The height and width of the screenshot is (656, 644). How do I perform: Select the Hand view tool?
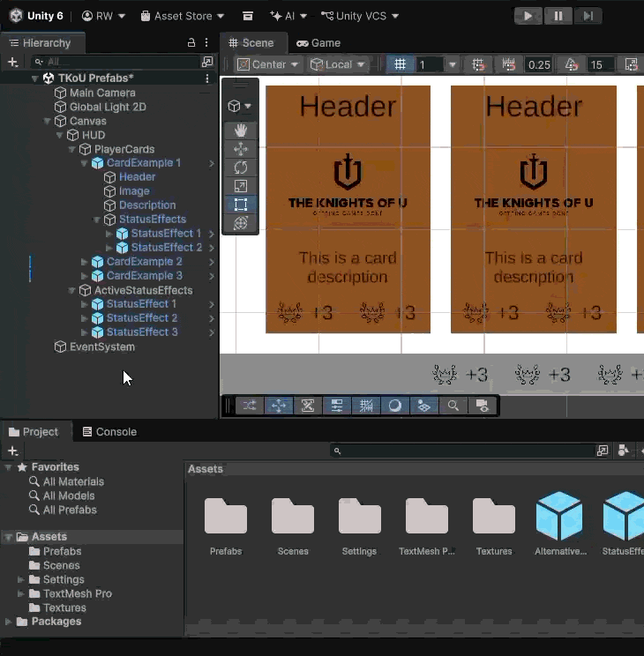[240, 130]
